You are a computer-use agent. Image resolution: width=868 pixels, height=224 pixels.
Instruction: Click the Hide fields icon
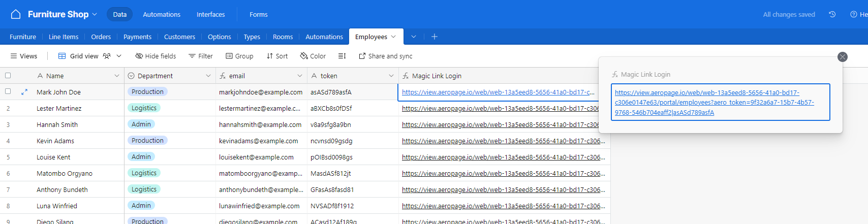tap(139, 56)
